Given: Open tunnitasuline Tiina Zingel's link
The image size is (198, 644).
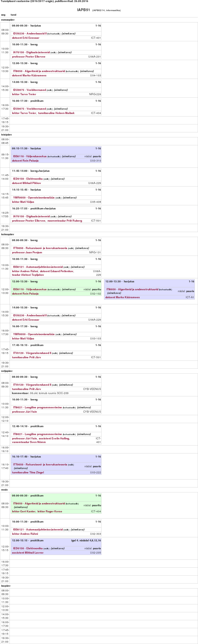Looking at the screenshot, I should click(x=28, y=472).
